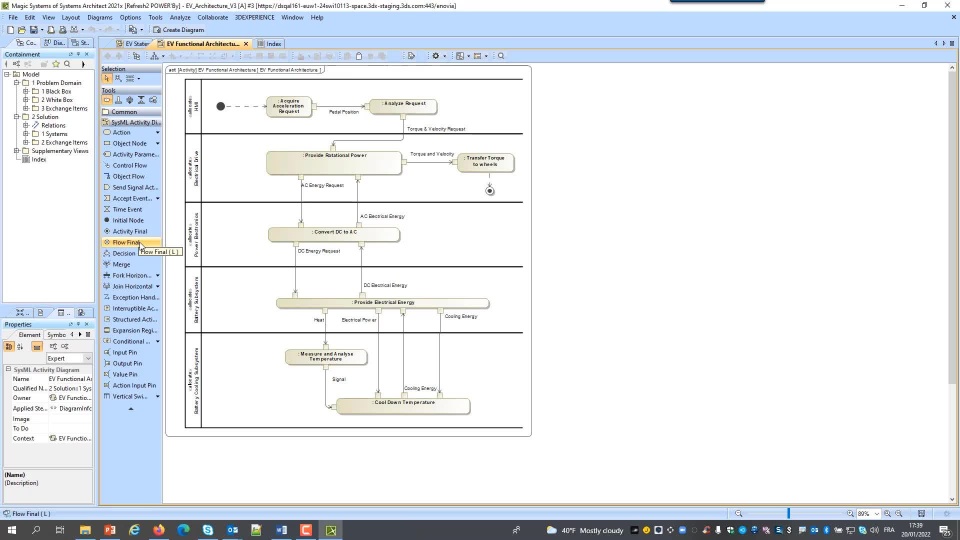The width and height of the screenshot is (960, 540).
Task: Select the Common palette group
Action: 131,112
